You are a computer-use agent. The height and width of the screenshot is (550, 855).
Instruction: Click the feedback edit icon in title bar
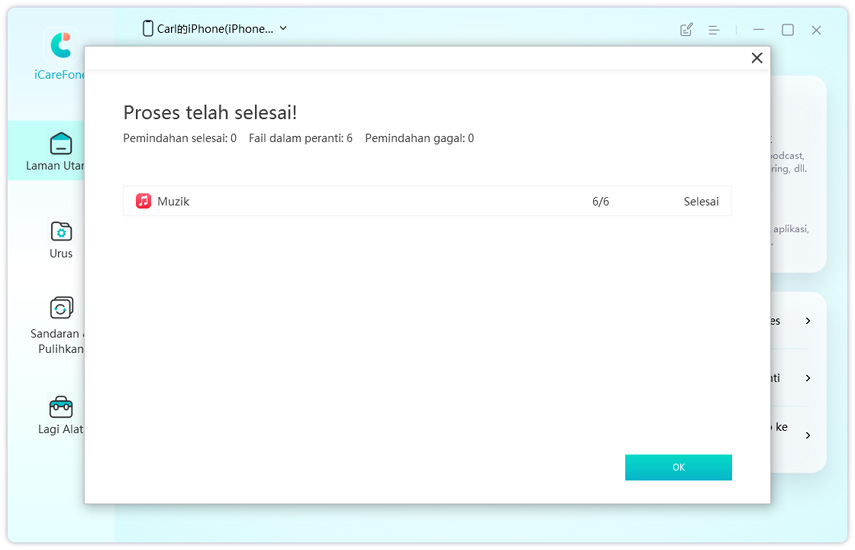[686, 30]
